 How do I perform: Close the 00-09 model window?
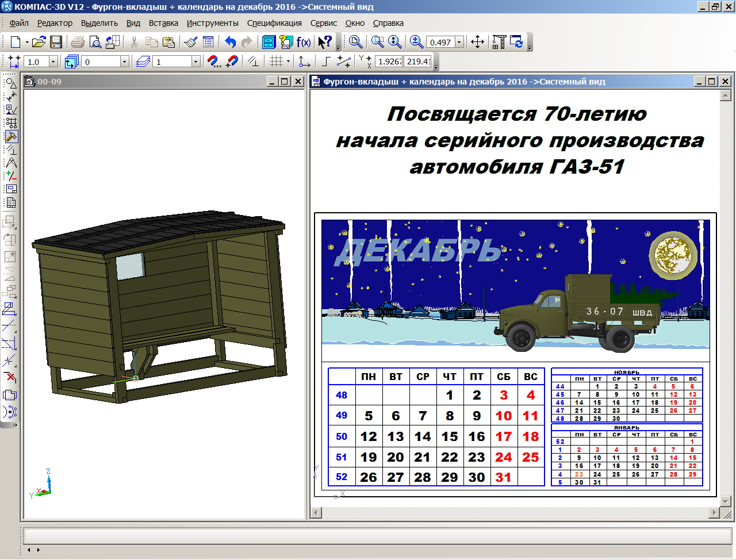(298, 82)
